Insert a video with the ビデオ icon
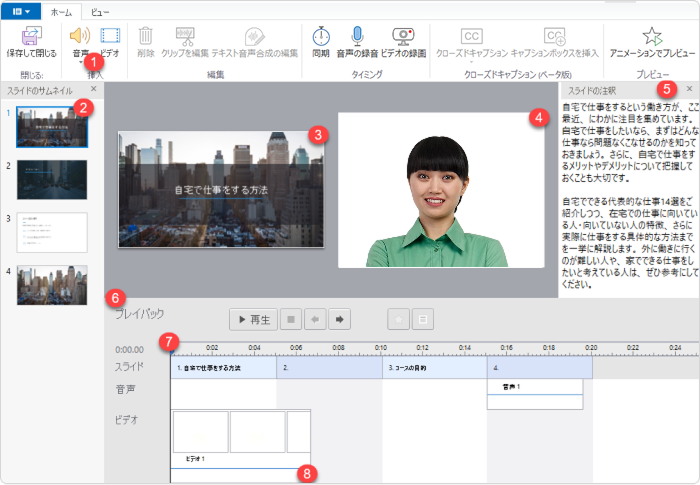Screen dimensions: 700x485 (110, 36)
